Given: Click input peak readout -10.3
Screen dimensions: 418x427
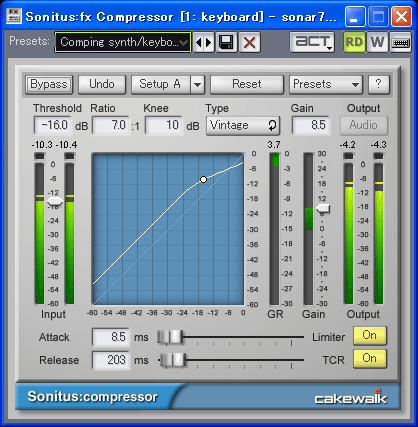Looking at the screenshot, I should [x=42, y=145].
